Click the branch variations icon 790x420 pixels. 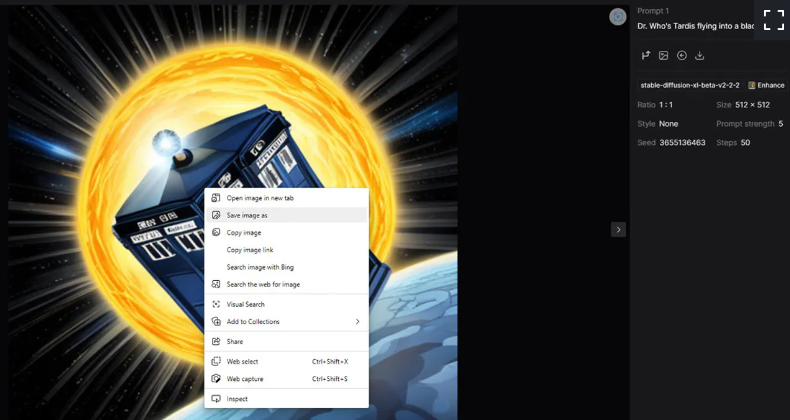(x=645, y=55)
